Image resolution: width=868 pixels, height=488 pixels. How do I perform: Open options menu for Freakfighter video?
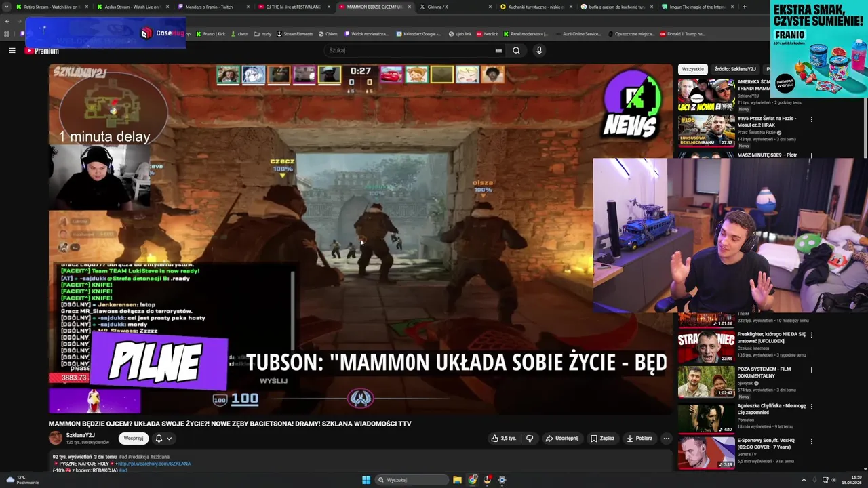point(811,335)
